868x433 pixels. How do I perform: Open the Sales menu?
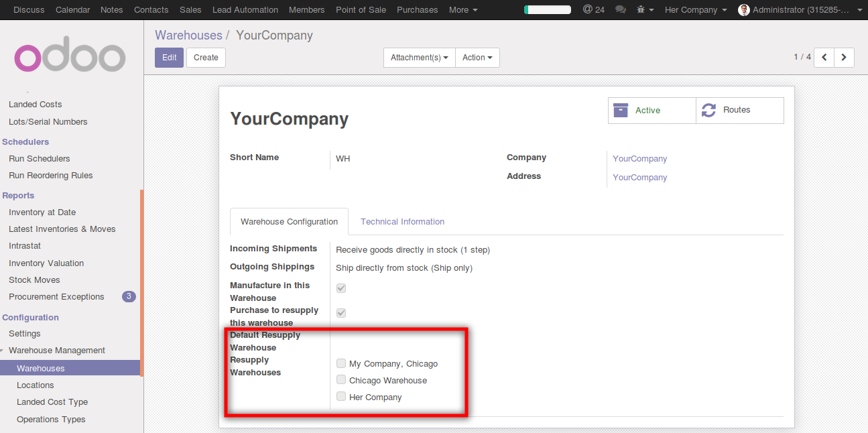[190, 10]
